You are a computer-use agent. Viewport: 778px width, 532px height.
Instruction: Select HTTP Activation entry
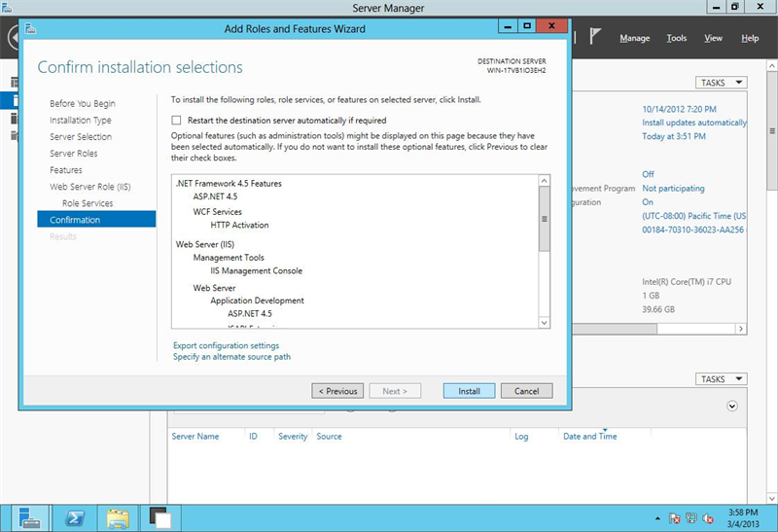[x=239, y=226]
